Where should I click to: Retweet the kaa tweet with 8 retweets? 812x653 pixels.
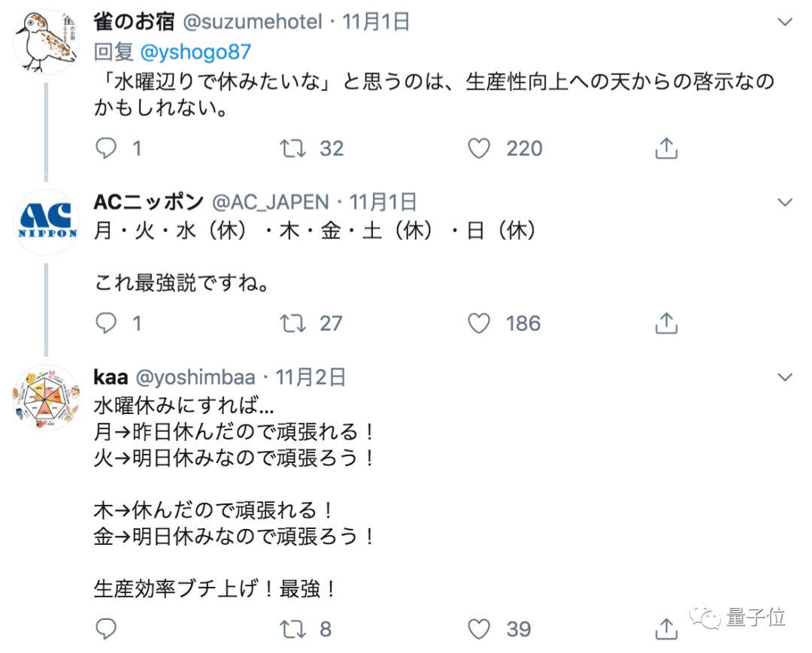pos(293,628)
